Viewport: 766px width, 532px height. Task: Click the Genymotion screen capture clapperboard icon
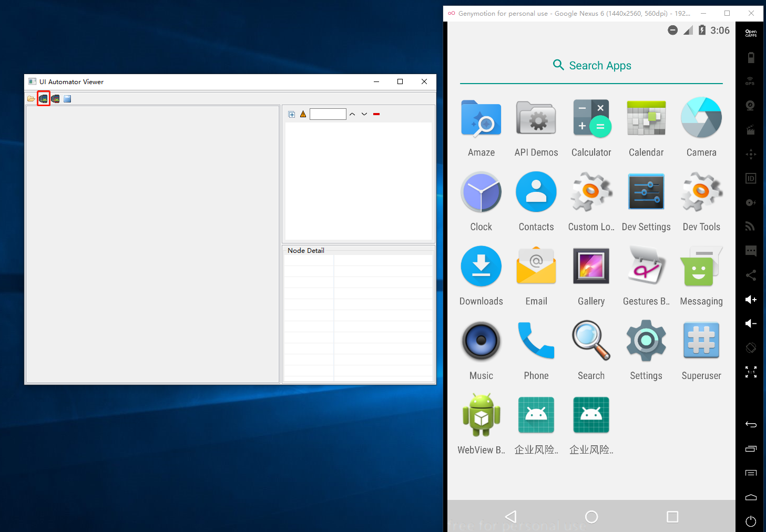click(x=751, y=130)
